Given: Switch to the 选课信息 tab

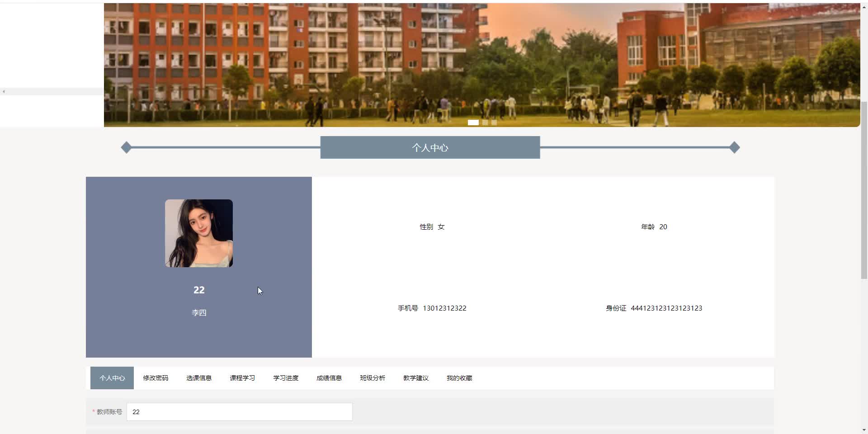Looking at the screenshot, I should [198, 378].
